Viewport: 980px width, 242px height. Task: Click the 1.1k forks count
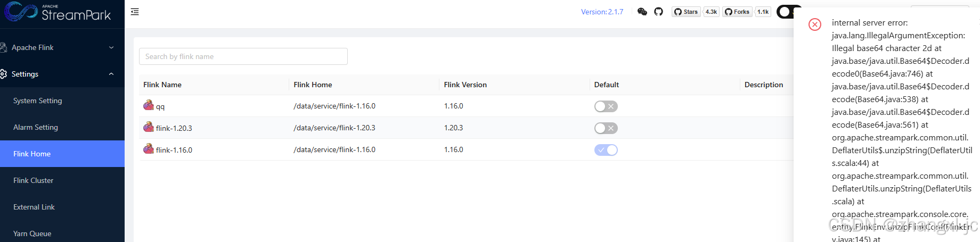tap(763, 12)
